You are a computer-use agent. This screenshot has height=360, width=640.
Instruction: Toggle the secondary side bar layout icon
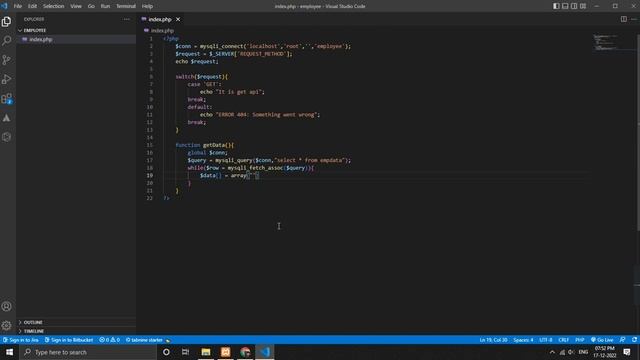click(574, 6)
